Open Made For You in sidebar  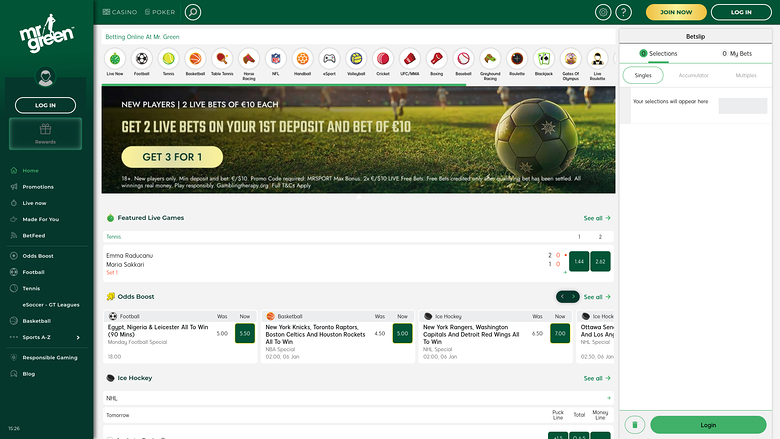[40, 219]
